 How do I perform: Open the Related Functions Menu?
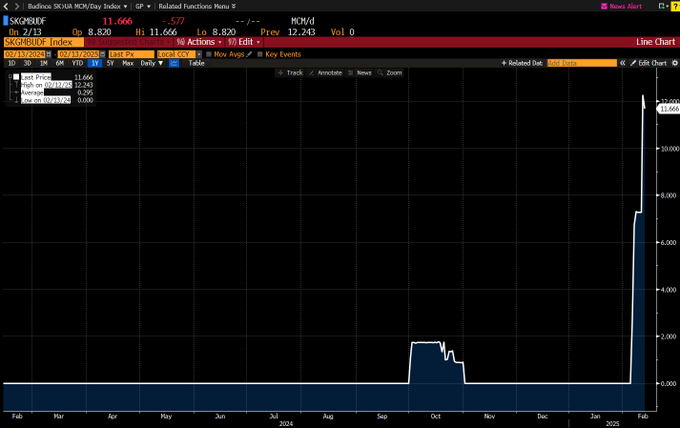click(x=196, y=6)
